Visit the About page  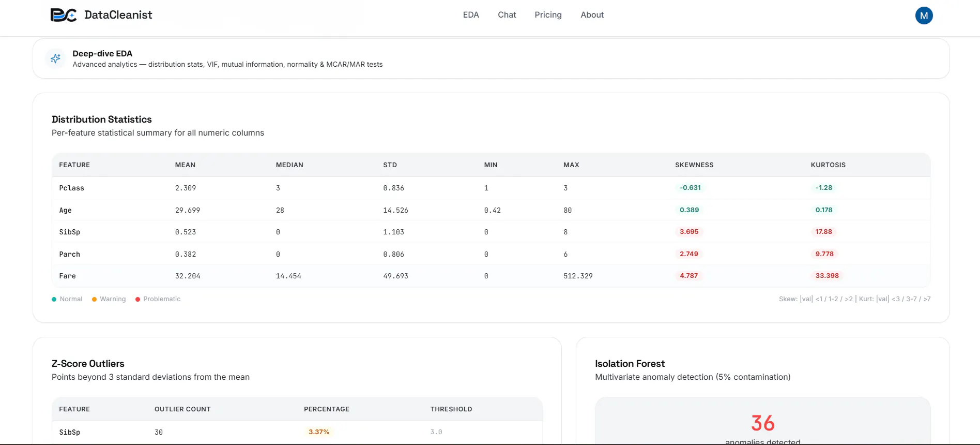tap(592, 15)
